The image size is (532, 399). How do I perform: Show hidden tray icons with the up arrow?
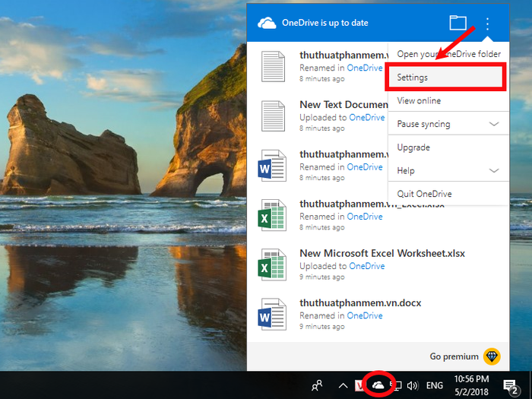(x=343, y=385)
